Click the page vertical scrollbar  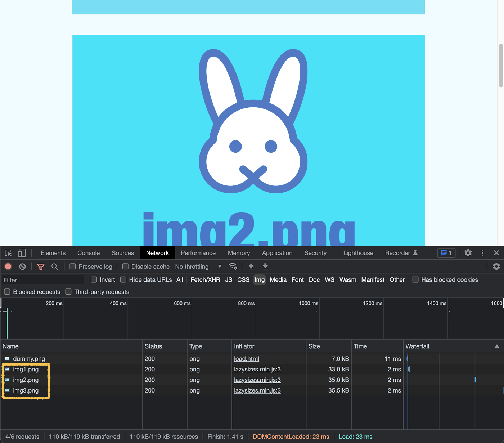(x=501, y=66)
